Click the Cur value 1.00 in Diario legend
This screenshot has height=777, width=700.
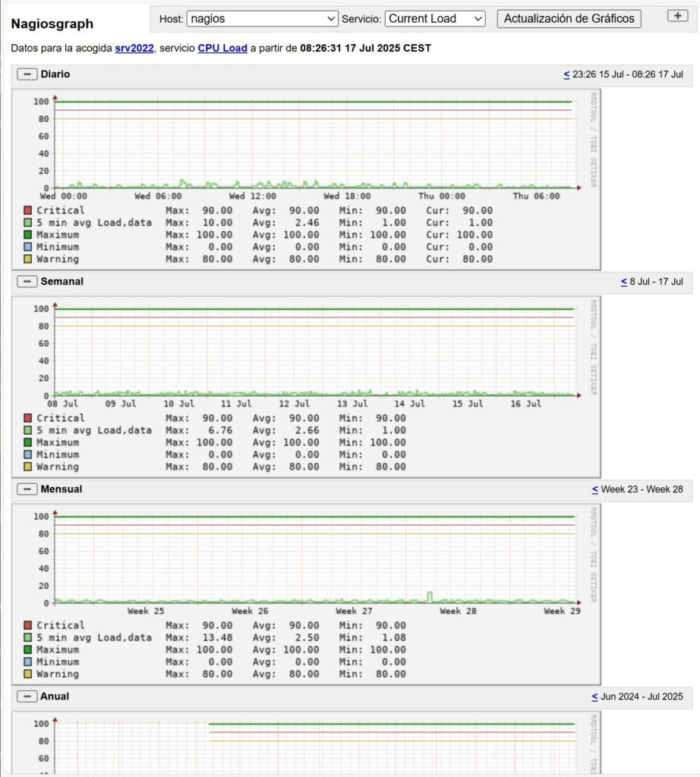[x=481, y=223]
